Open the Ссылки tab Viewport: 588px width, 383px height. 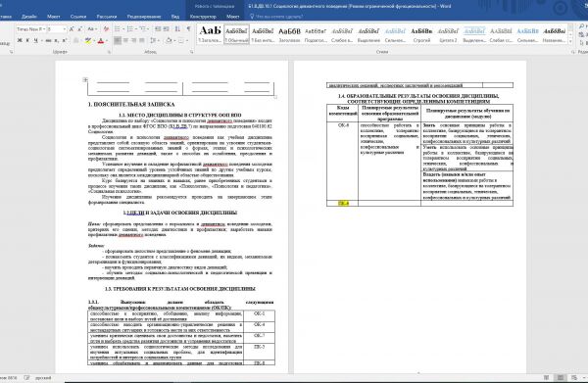pyautogui.click(x=78, y=17)
